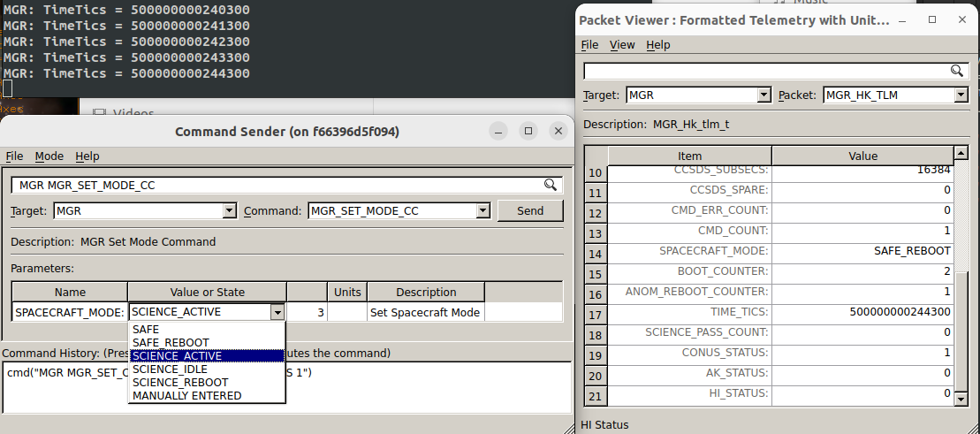Click the Packet Viewer vertical scrollbar thumb
Image resolution: width=980 pixels, height=434 pixels.
click(x=961, y=331)
